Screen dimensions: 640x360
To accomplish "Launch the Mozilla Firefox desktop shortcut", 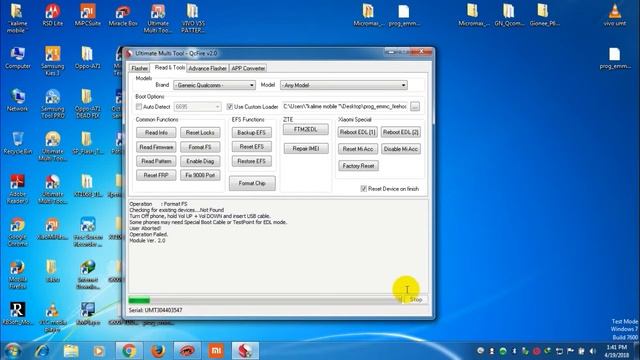I will [x=18, y=274].
